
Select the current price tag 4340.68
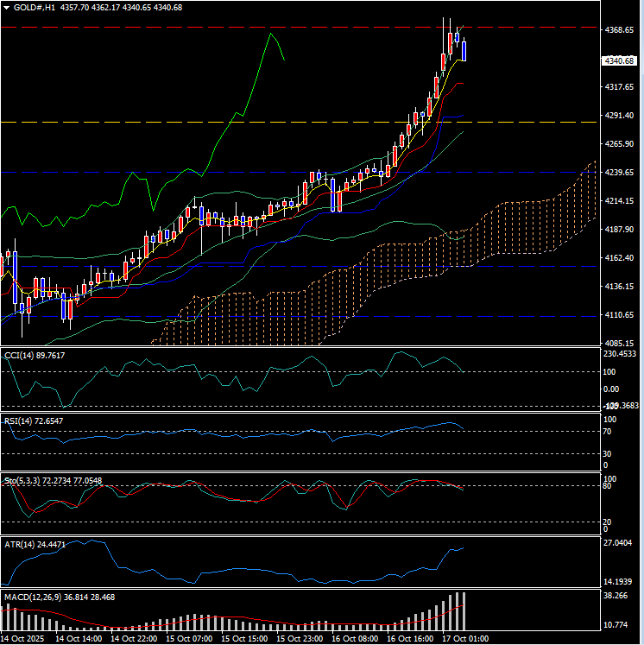click(x=620, y=61)
